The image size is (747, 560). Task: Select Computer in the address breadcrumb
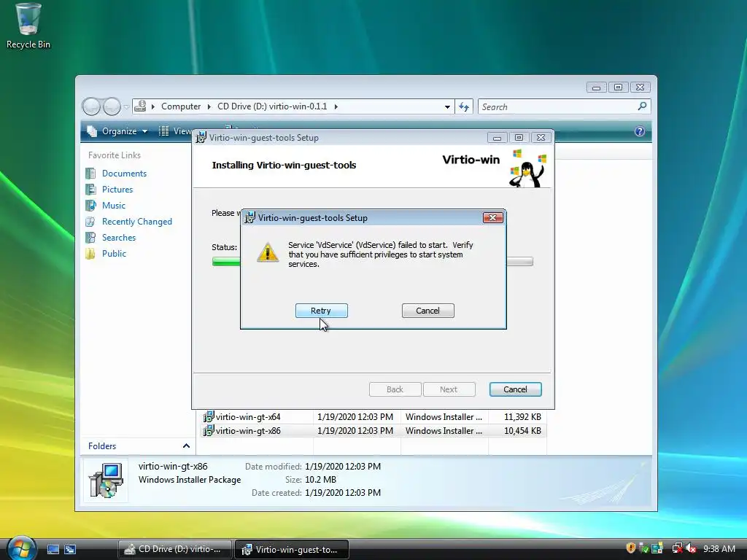(x=181, y=106)
